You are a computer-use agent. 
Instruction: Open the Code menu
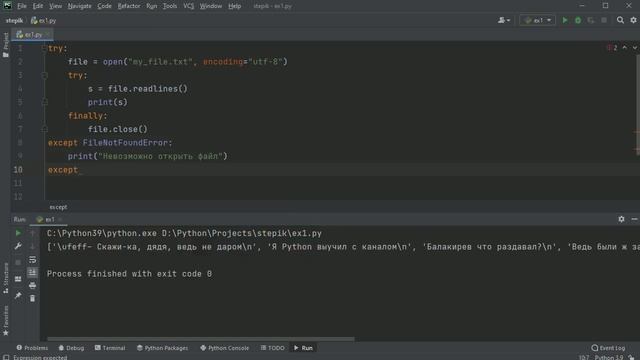tap(104, 6)
